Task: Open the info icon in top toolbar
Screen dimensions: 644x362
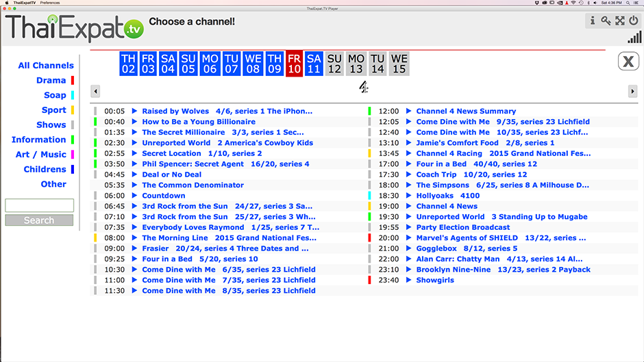Action: point(593,21)
